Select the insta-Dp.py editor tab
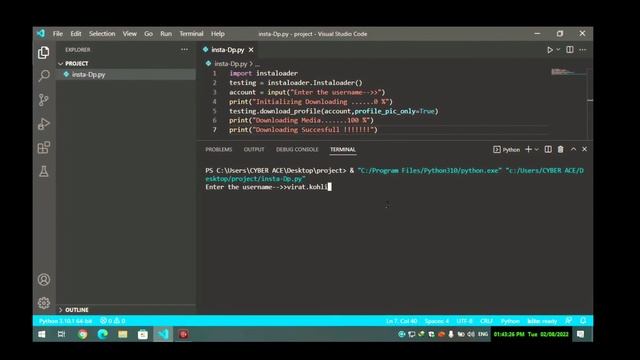 coord(228,50)
